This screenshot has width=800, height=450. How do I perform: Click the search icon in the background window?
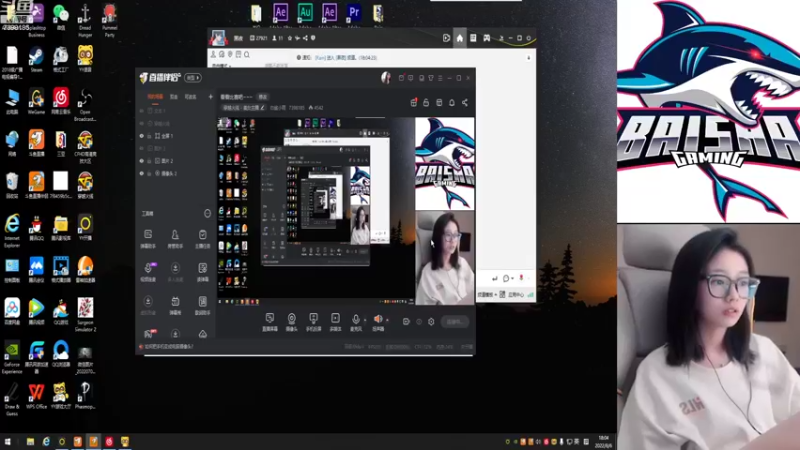247,55
